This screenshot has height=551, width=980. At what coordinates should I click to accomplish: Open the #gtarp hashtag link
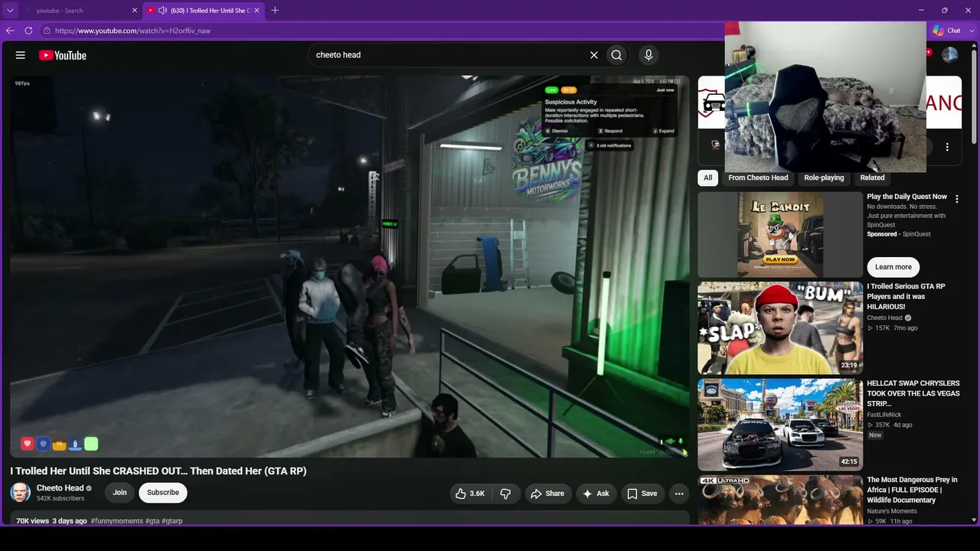coord(172,521)
